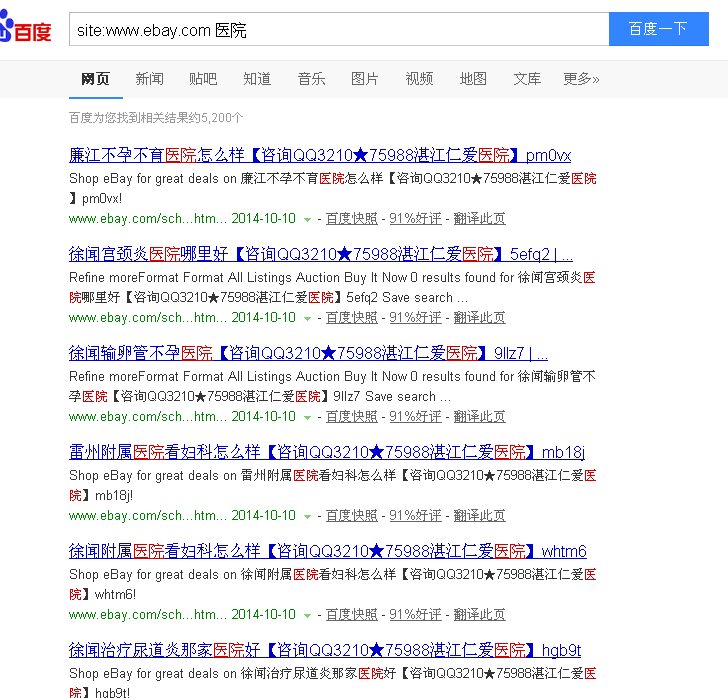728x698 pixels.
Task: Click 91%好评 on the pm0vx result
Action: (416, 219)
